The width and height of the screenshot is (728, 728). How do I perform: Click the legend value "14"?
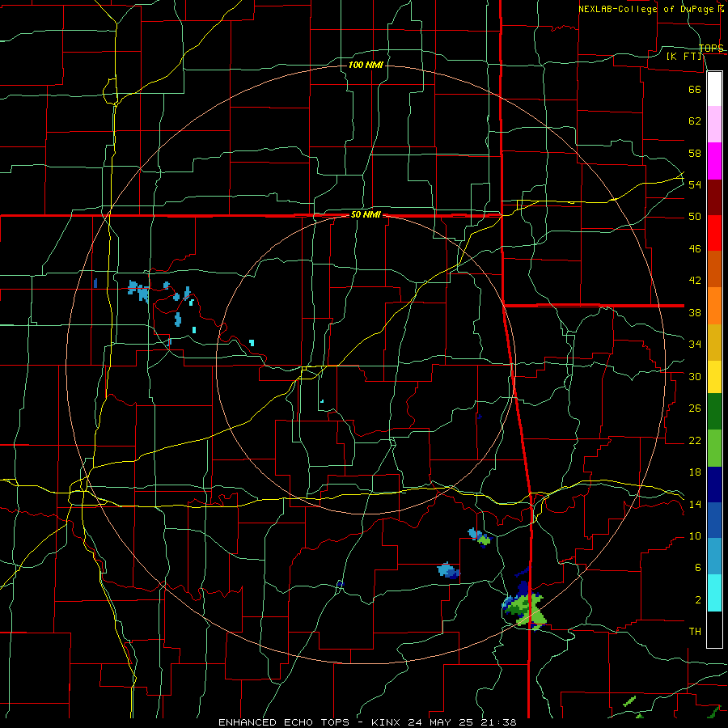click(x=695, y=504)
